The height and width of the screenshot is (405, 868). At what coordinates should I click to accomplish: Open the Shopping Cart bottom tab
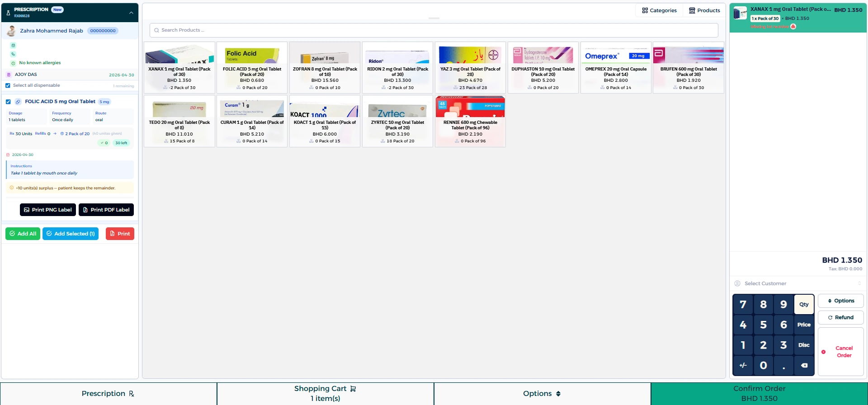tap(325, 394)
